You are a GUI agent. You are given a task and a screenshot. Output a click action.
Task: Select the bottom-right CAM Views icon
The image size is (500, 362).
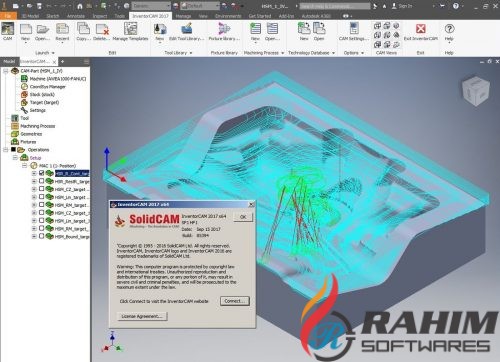396,45
